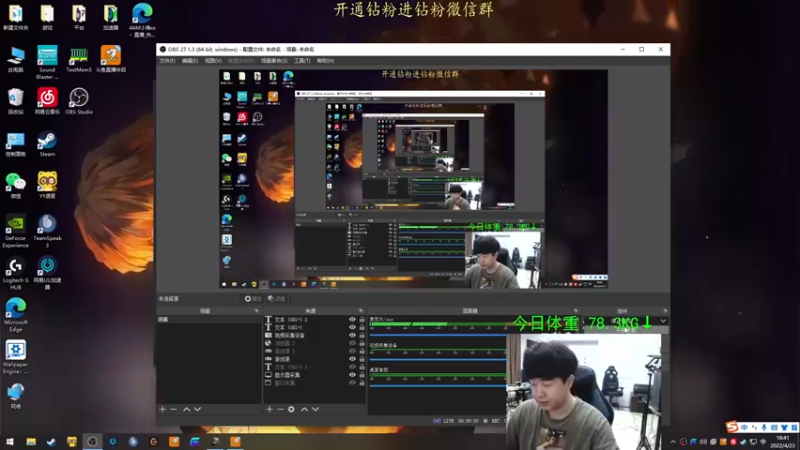Screen dimensions: 800x450
Task: Select the 窗口采集 source row
Action: 314,383
